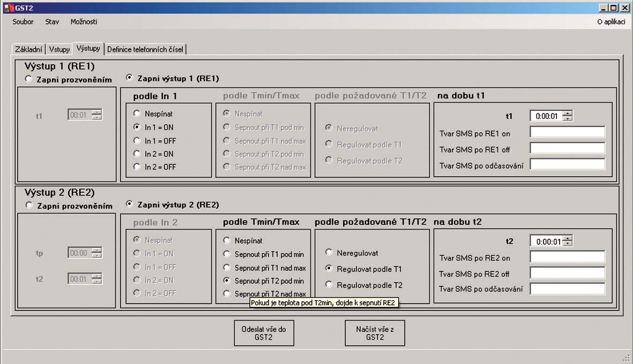
Task: Click Tvar SMS po odčasování field for RE1
Action: click(x=567, y=164)
